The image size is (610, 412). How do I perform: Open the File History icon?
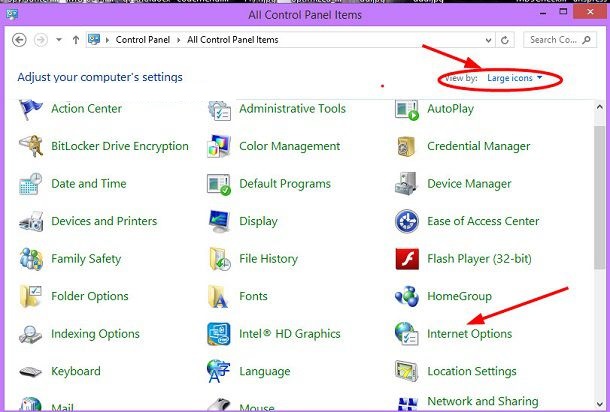click(x=219, y=259)
